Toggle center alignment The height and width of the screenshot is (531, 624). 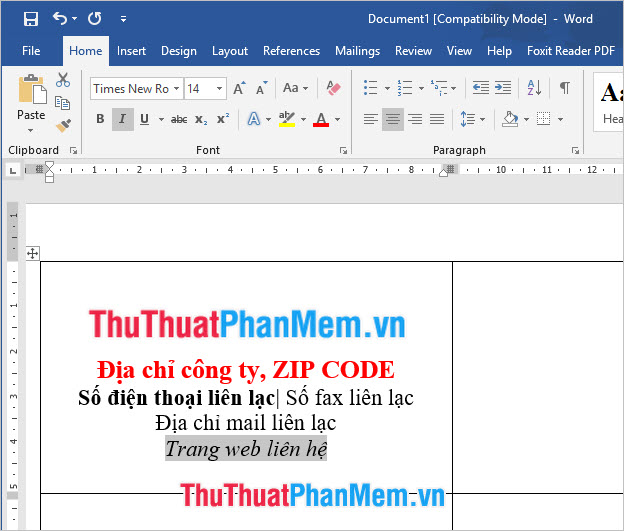(393, 119)
